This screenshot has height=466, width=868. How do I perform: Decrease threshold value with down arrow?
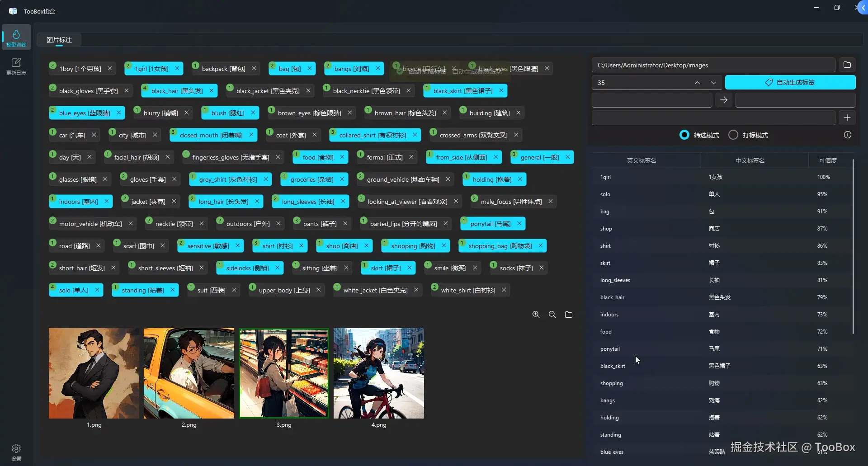pyautogui.click(x=713, y=83)
